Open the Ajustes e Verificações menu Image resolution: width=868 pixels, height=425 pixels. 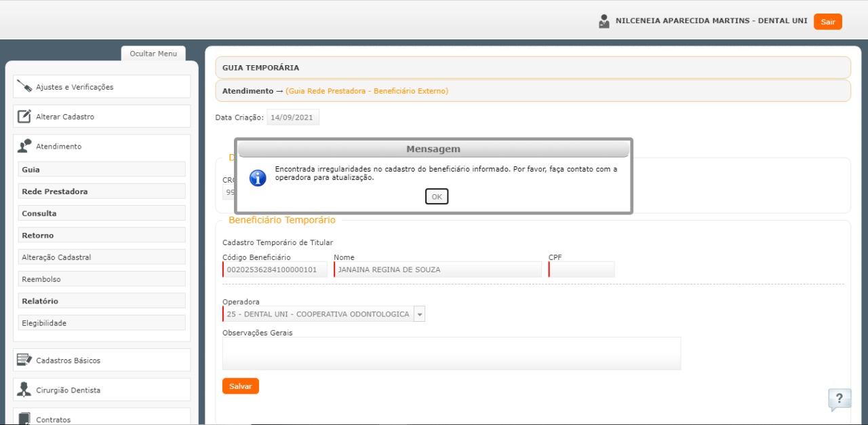(102, 87)
